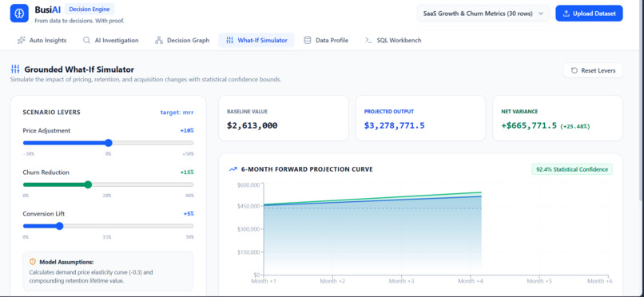The height and width of the screenshot is (297, 644).
Task: Click the sliders icon beside Grounded What-If Simulator
Action: [15, 69]
